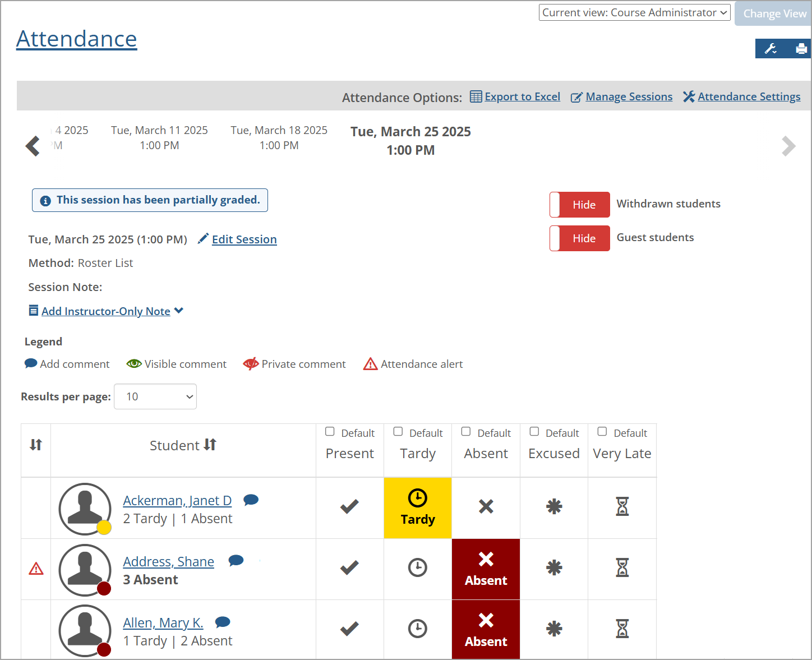This screenshot has width=812, height=660.
Task: Click Export to Excel link
Action: 522,97
